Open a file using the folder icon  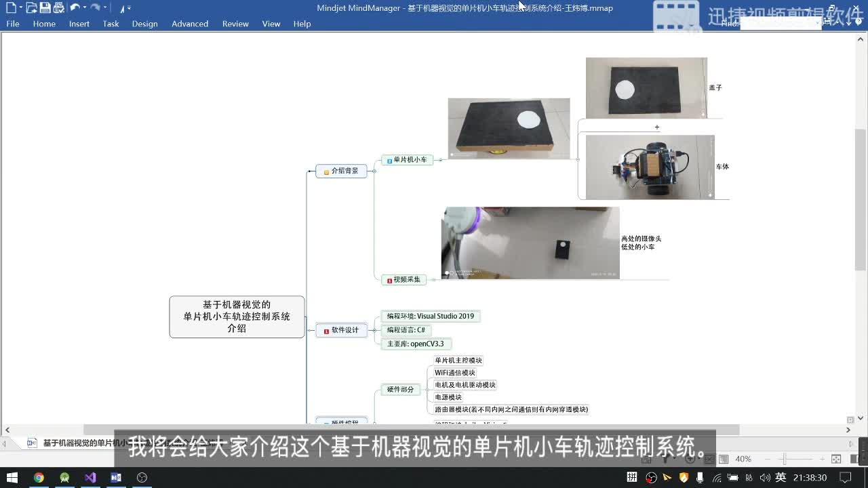(31, 8)
